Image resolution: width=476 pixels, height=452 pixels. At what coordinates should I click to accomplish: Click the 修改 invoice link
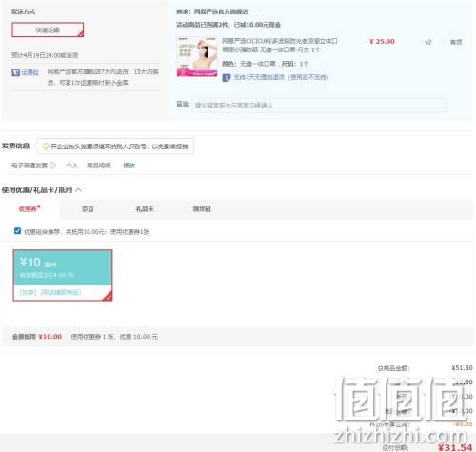(x=129, y=166)
